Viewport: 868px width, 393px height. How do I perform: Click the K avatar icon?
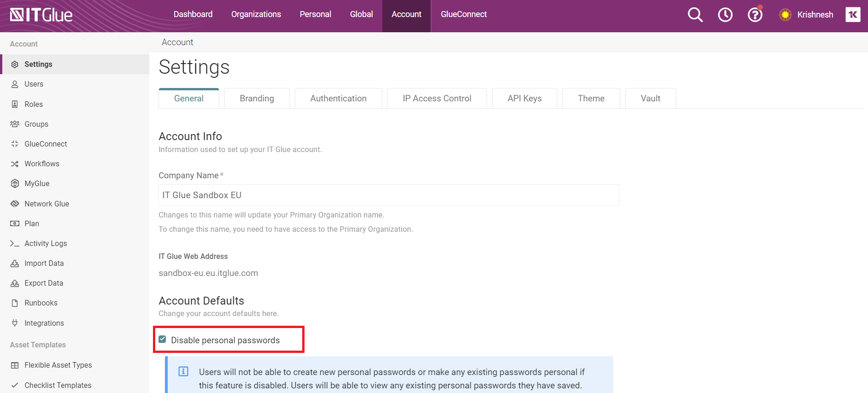853,14
